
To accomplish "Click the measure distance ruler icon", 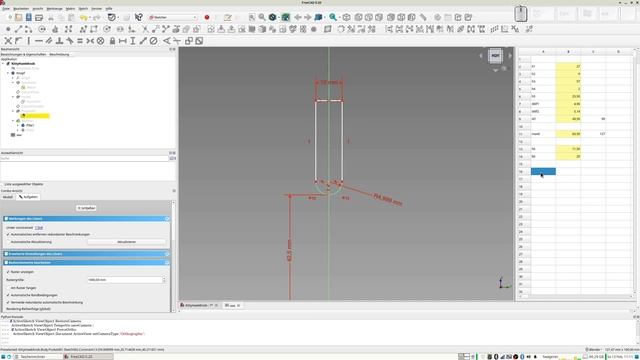I will (423, 18).
